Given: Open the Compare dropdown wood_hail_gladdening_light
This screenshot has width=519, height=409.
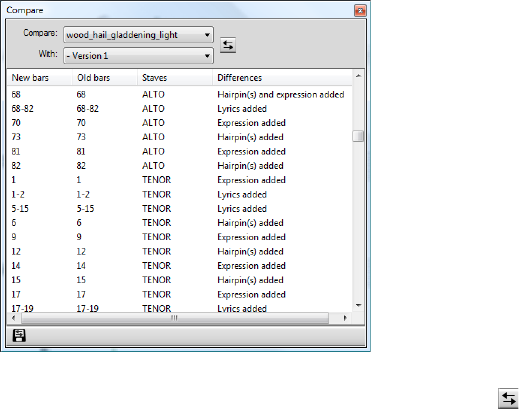Looking at the screenshot, I should 138,35.
